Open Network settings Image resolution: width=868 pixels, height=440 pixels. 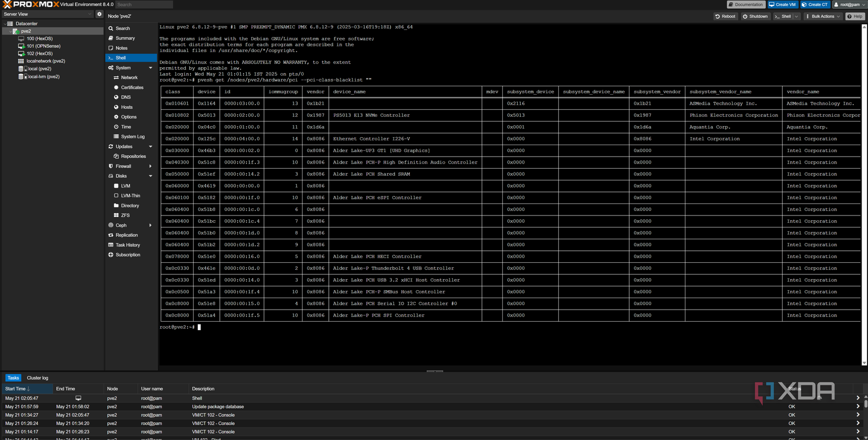pos(131,77)
